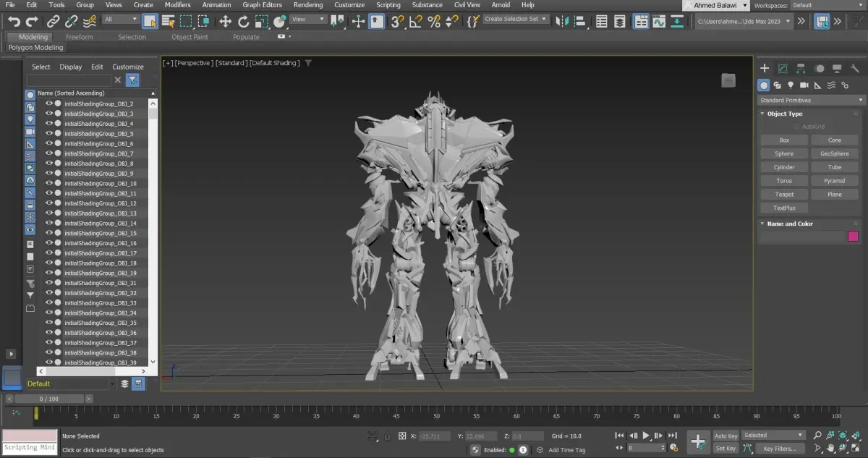868x458 pixels.
Task: Open the Rendering menu
Action: (x=308, y=5)
